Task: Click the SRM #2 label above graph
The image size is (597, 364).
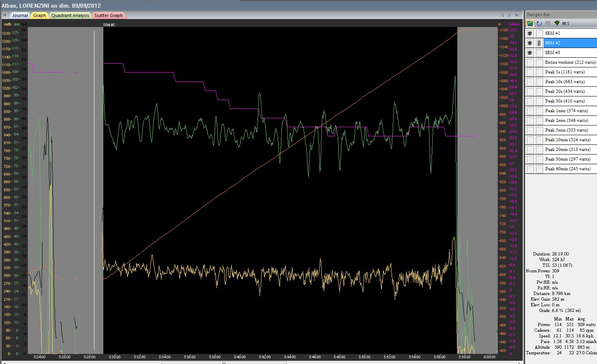Action: pyautogui.click(x=109, y=25)
